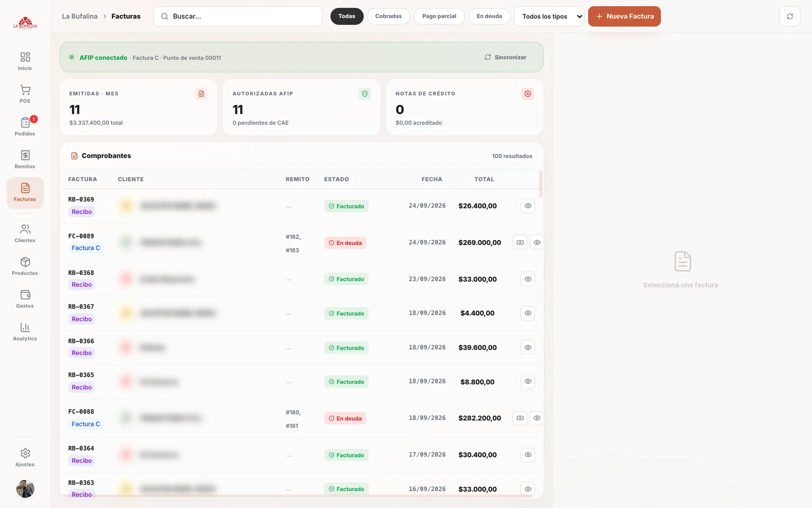View invoice FC-0089 with eye icon
Screen dimensions: 812x508
click(537, 242)
